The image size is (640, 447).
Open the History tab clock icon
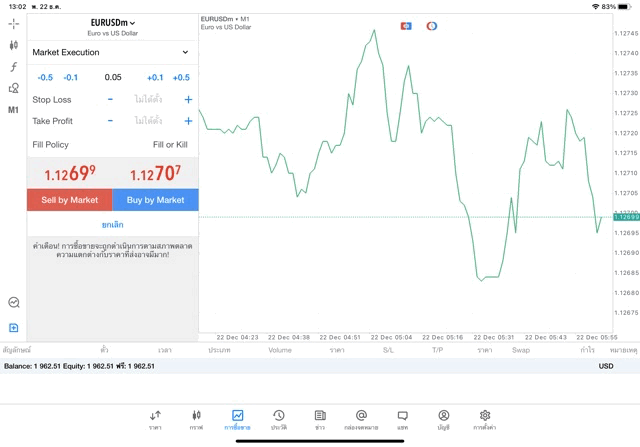click(278, 419)
